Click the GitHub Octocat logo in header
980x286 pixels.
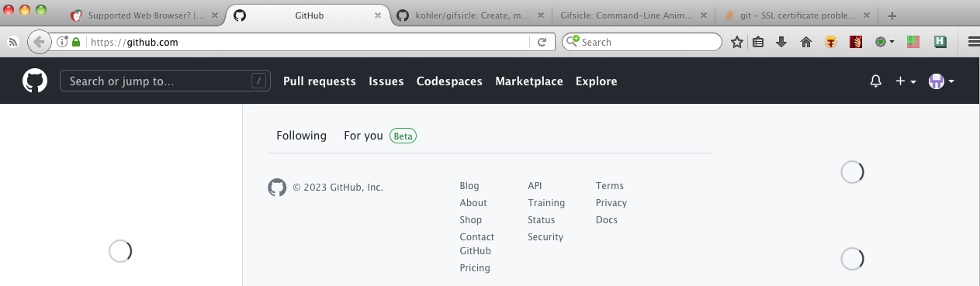coord(34,81)
